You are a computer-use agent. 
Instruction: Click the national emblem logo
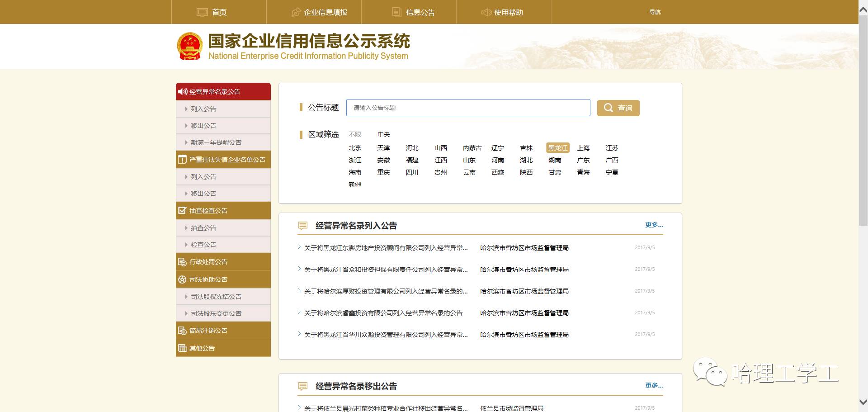189,46
